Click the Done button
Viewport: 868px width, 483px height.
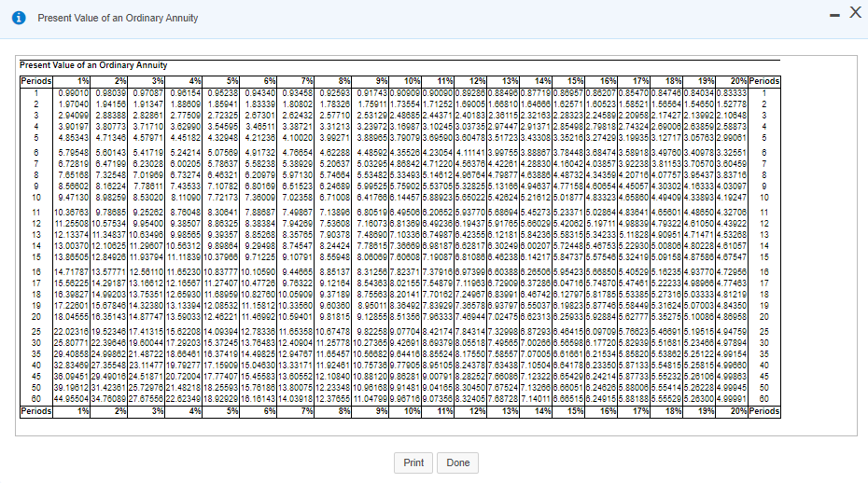point(458,462)
